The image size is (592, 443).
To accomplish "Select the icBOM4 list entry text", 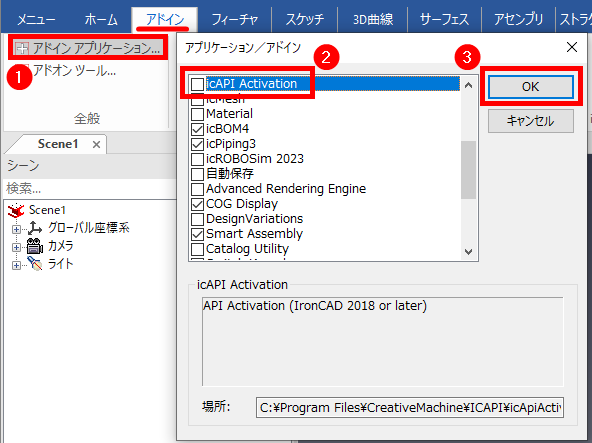I will (x=227, y=129).
